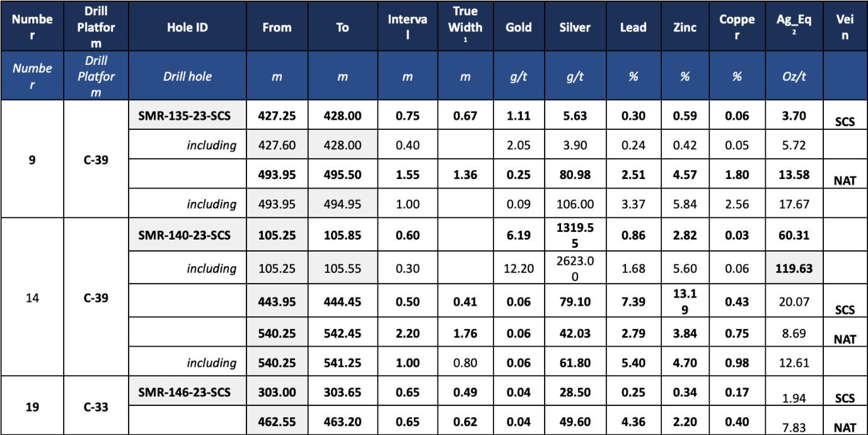Select the lead value 7.39 cell
Viewport: 868px width, 435px height.
[633, 301]
